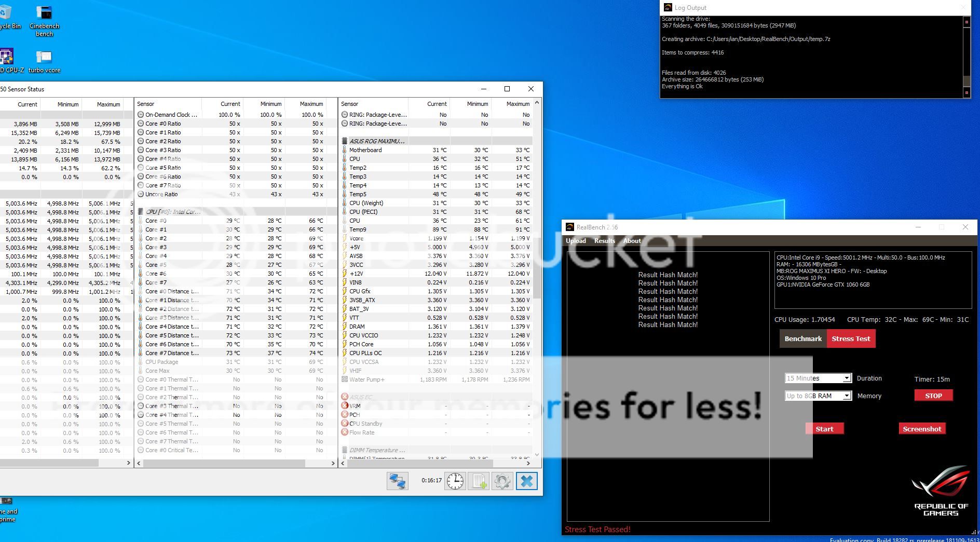Open the About menu in RealBench
Image resolution: width=980 pixels, height=542 pixels.
pos(632,241)
